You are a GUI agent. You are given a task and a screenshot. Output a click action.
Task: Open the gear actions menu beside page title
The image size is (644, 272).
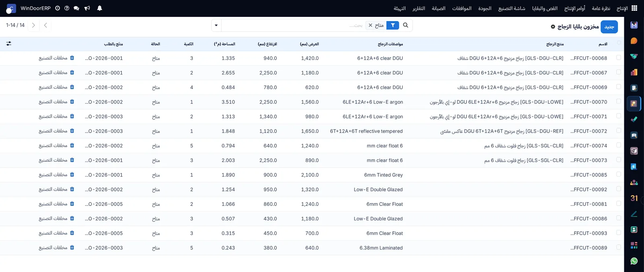coord(553,27)
